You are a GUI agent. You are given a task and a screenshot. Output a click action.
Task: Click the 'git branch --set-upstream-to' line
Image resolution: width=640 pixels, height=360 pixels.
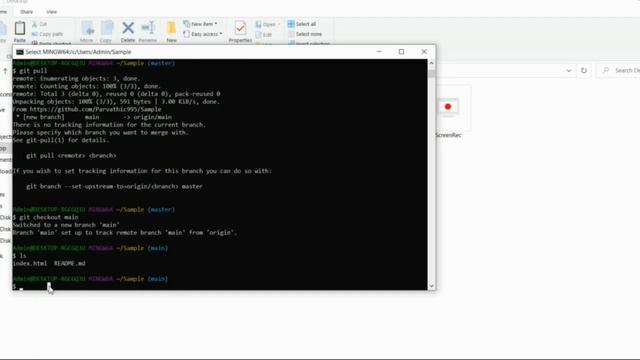click(x=114, y=186)
